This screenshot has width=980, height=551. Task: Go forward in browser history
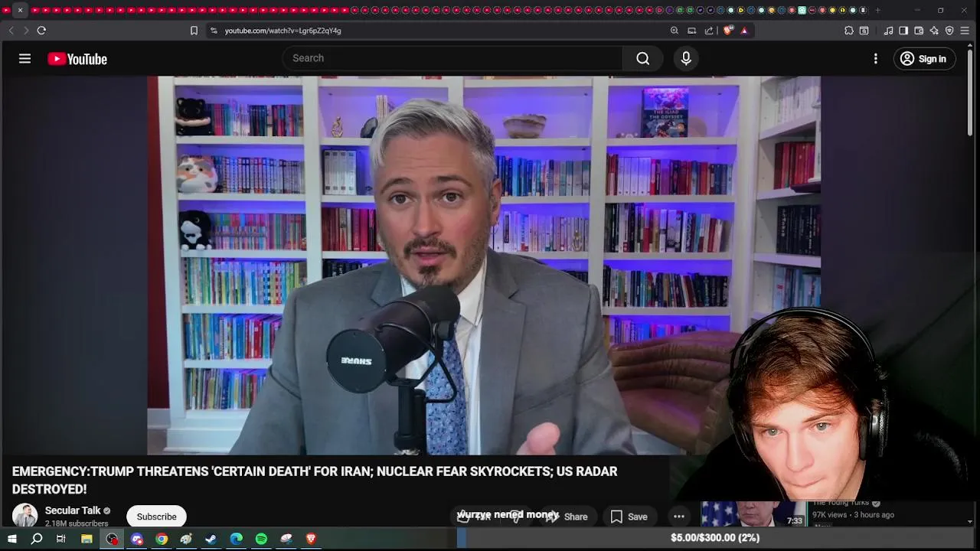[25, 31]
